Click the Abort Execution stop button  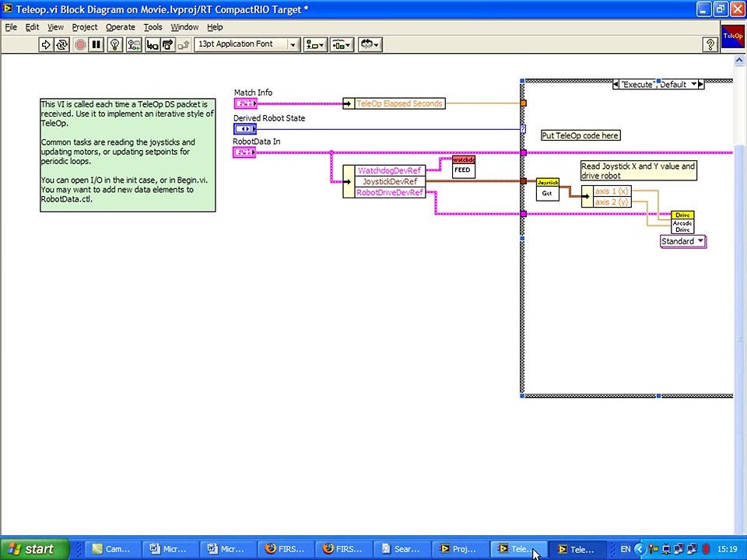[x=80, y=45]
